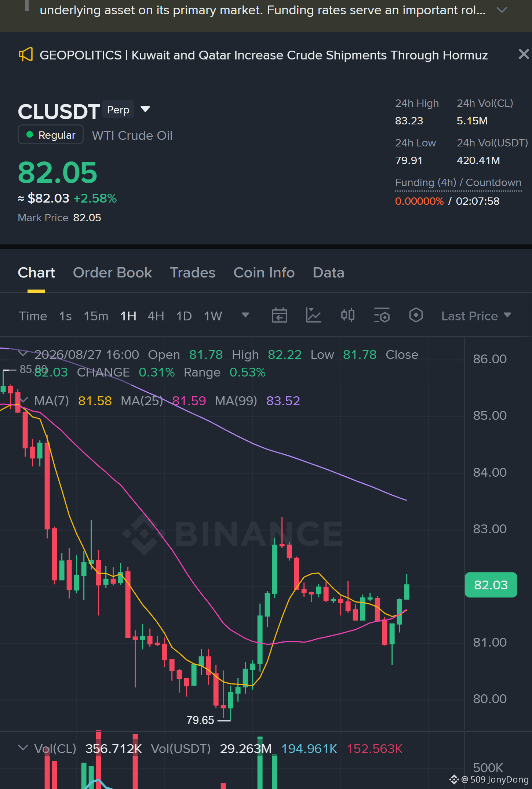Open Funding (4h) / Countdown details
The width and height of the screenshot is (532, 789).
pyautogui.click(x=458, y=183)
